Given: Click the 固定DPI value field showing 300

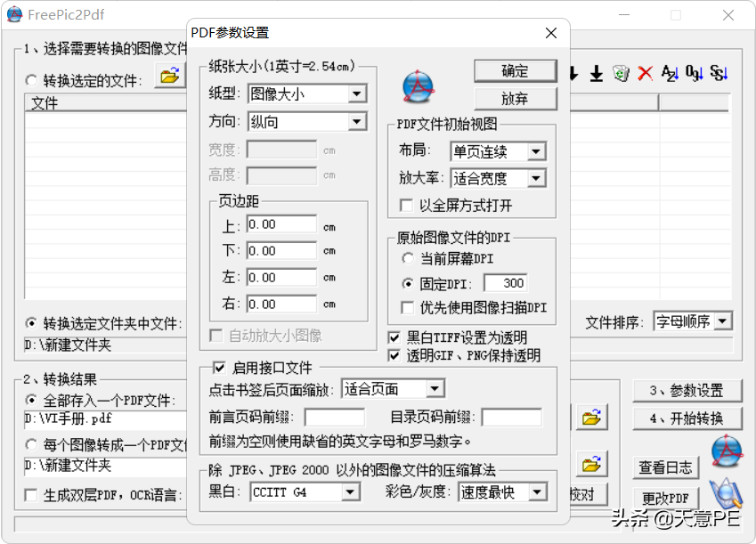Looking at the screenshot, I should [505, 283].
